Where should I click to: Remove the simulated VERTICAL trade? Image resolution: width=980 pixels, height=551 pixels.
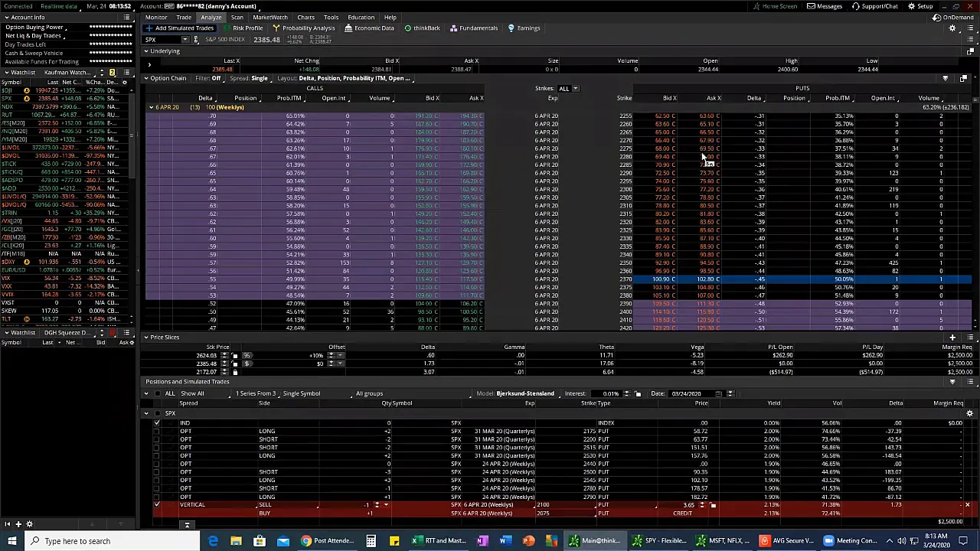(967, 506)
